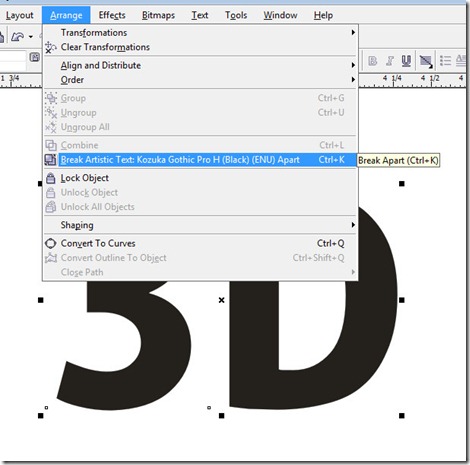Expand the Order submenu

200,80
